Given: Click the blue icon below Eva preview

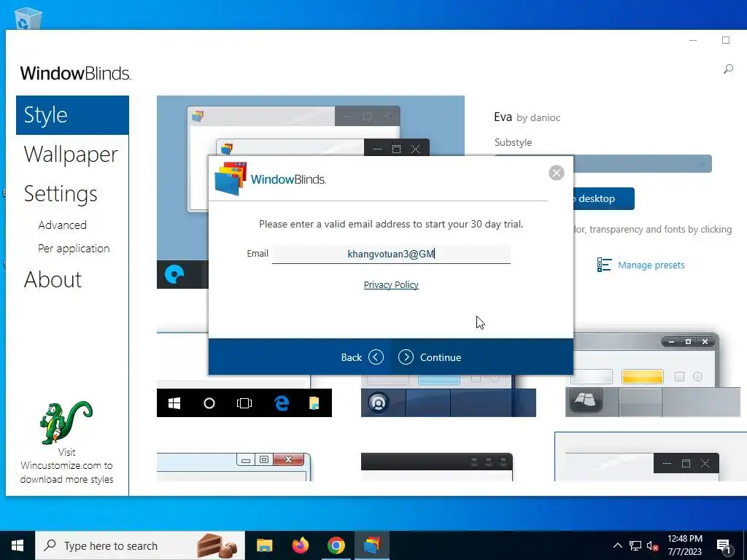Looking at the screenshot, I should point(174,275).
